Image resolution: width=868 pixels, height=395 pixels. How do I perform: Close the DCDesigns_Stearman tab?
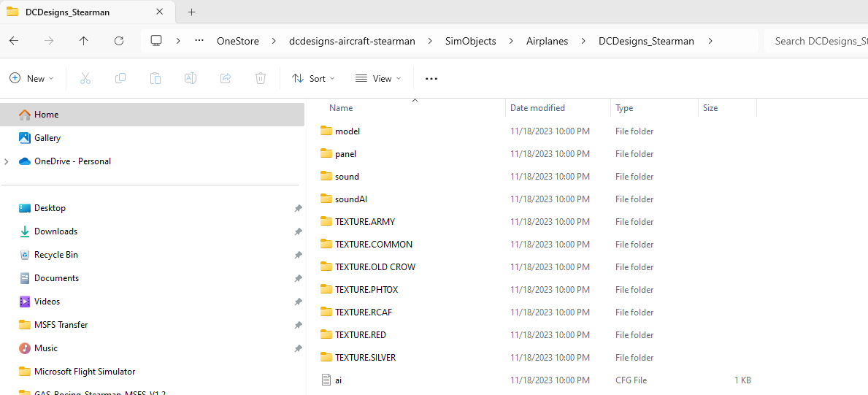(x=159, y=12)
